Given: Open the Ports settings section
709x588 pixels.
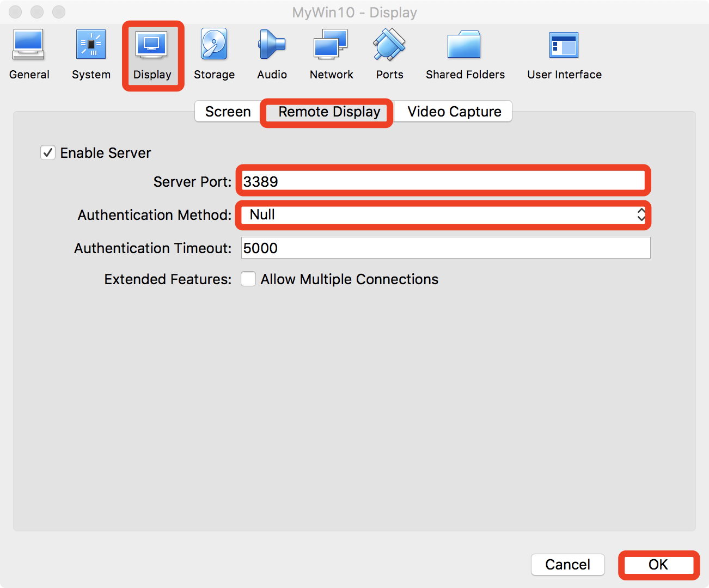Looking at the screenshot, I should pos(389,54).
